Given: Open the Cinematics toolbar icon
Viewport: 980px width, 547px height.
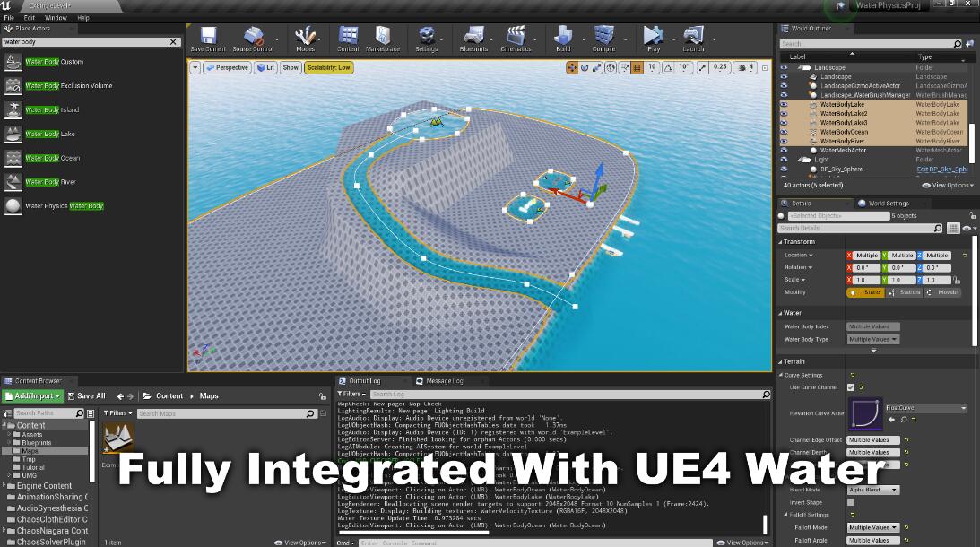Looking at the screenshot, I should click(x=516, y=37).
